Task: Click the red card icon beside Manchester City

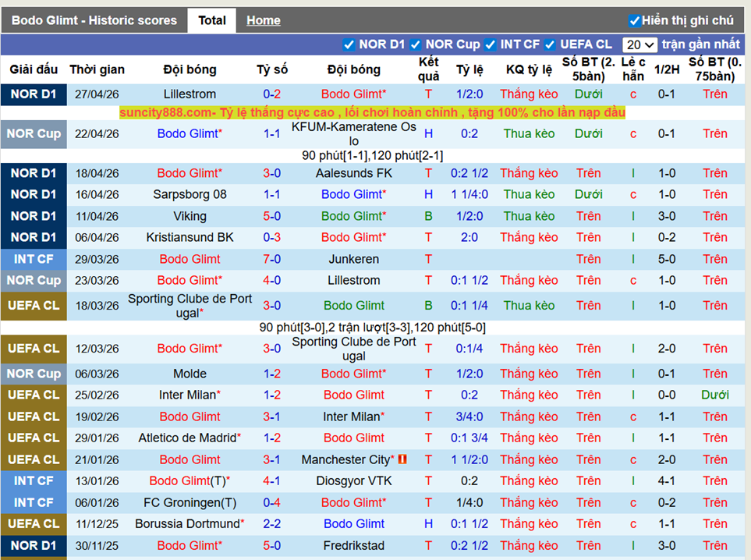Action: [x=402, y=459]
